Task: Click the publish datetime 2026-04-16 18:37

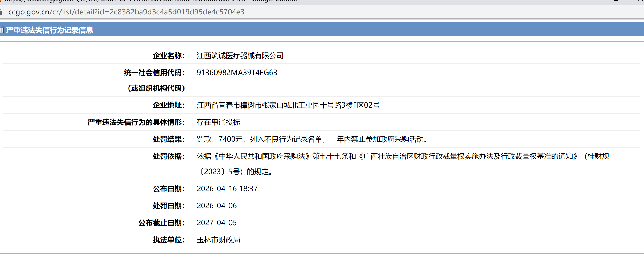Action: click(227, 189)
